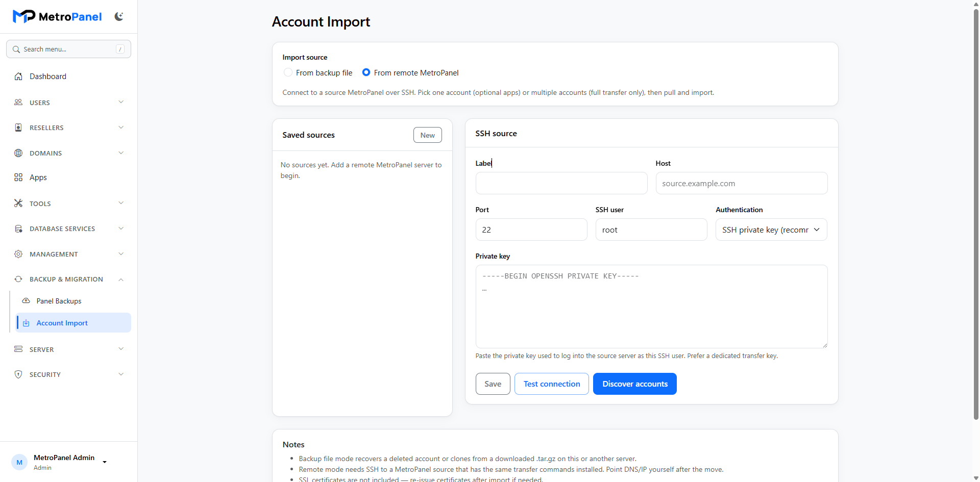This screenshot has height=482, width=980.
Task: Focus the Private key textarea
Action: point(651,307)
